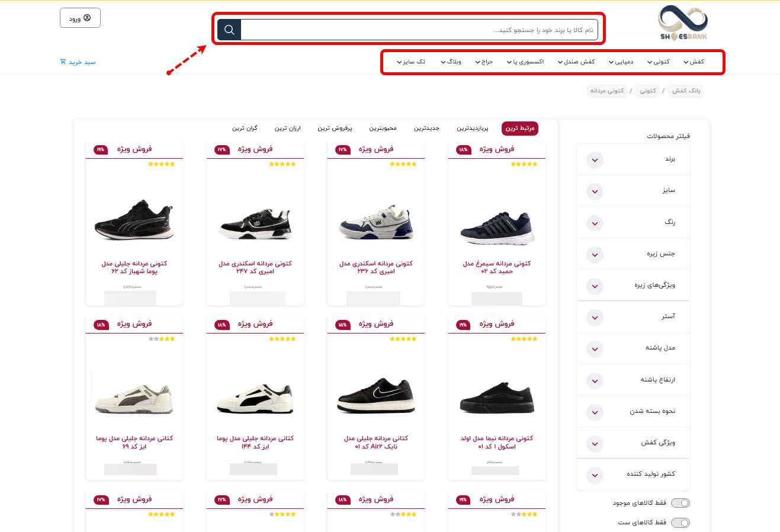780x532 pixels.
Task: Open the اسکندری امیری کد ۲۴۷ sneaker image
Action: point(255,223)
